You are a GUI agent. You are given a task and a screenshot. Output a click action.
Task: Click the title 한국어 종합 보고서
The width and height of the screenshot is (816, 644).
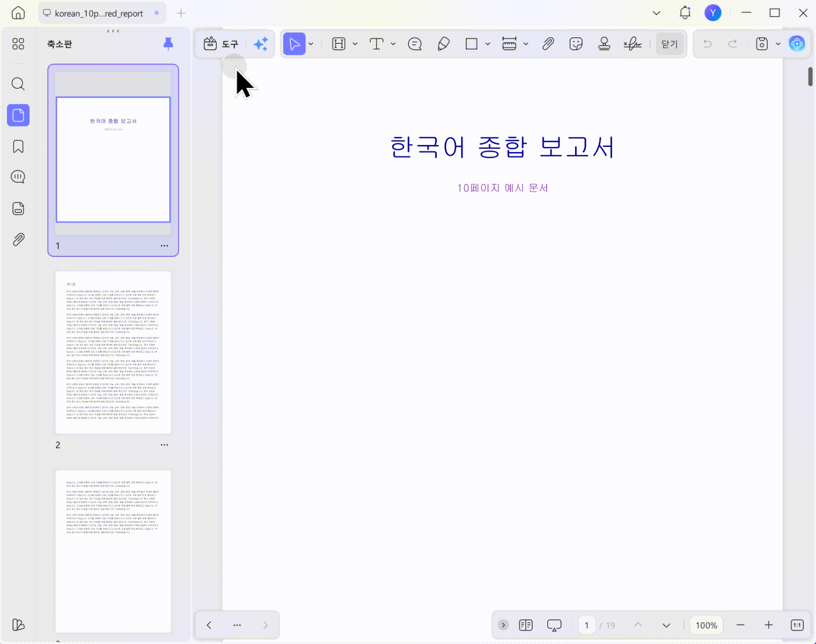pos(503,147)
